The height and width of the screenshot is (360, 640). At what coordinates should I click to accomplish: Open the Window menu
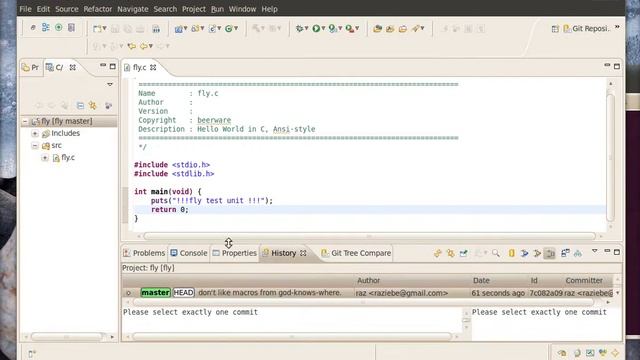[242, 9]
